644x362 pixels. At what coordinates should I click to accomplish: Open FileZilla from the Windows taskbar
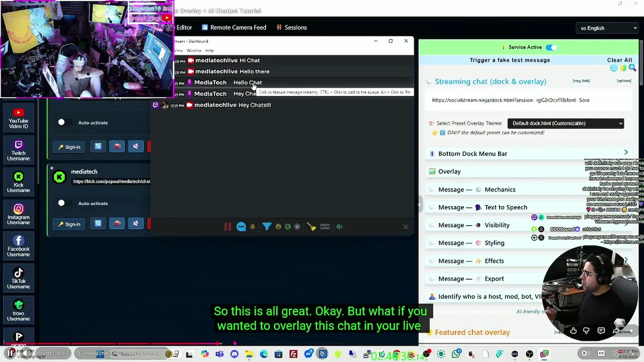293,354
